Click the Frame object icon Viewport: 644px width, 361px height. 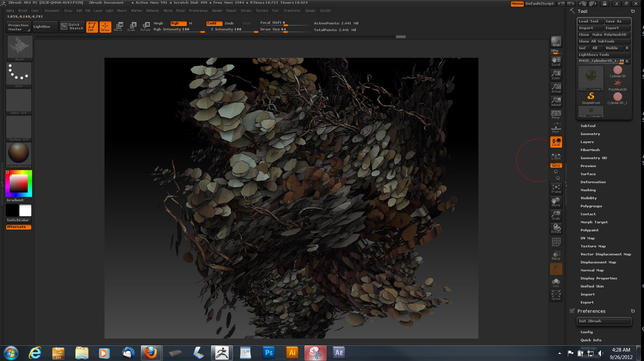pyautogui.click(x=556, y=189)
